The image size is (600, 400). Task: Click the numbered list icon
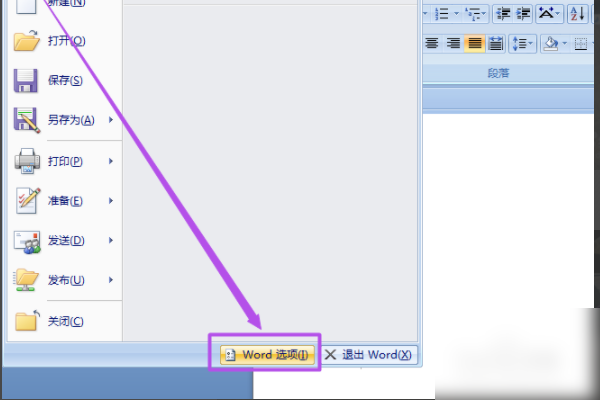coord(442,14)
